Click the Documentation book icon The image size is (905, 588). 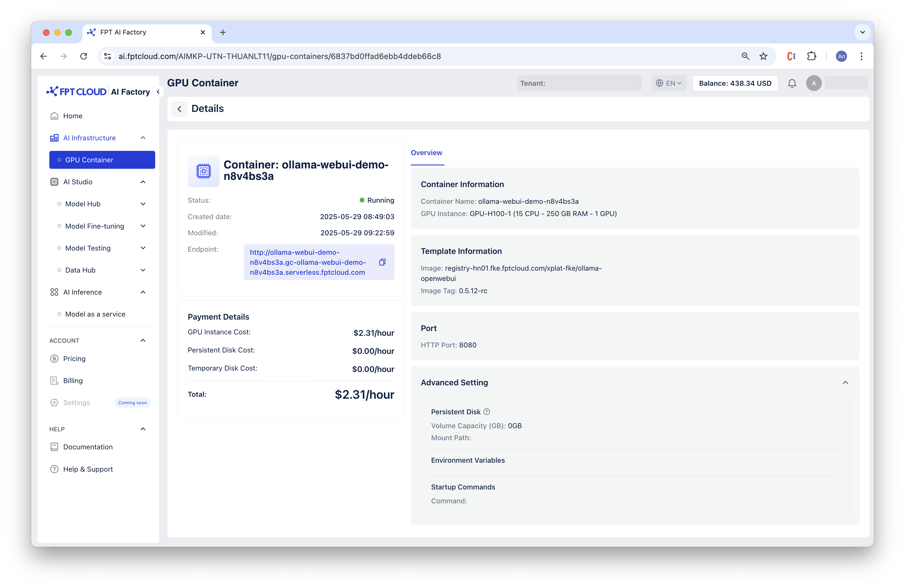pos(54,447)
